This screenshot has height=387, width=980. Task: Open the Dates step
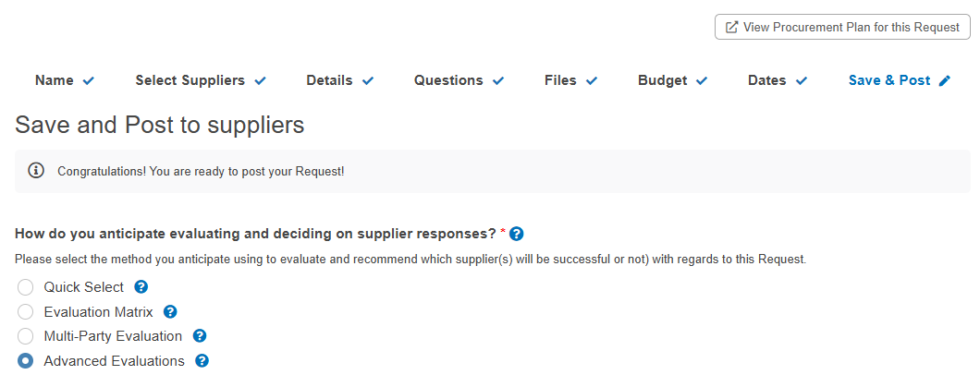click(778, 80)
